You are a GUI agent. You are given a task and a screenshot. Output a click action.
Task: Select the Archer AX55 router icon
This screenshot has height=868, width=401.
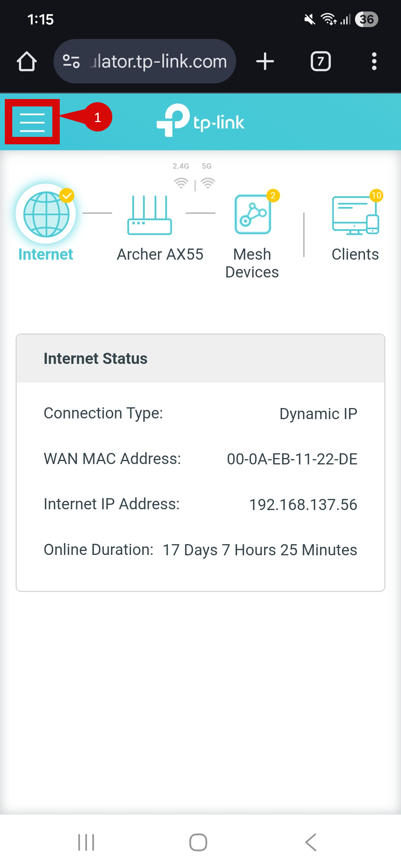click(x=149, y=215)
